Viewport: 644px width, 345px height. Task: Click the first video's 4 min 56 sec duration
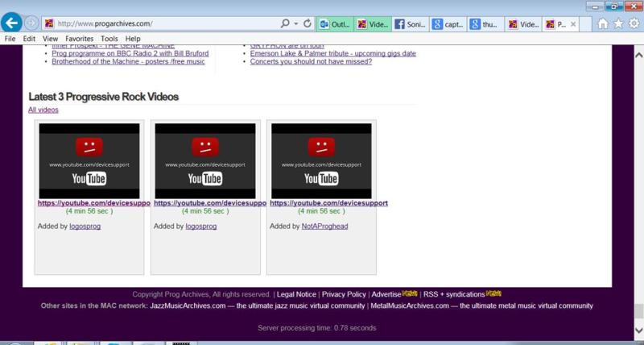(89, 211)
